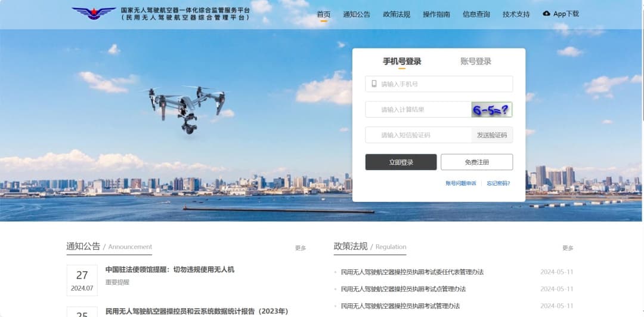Focus the 请输入短信验证码 input field
The image size is (644, 317).
[x=418, y=135]
